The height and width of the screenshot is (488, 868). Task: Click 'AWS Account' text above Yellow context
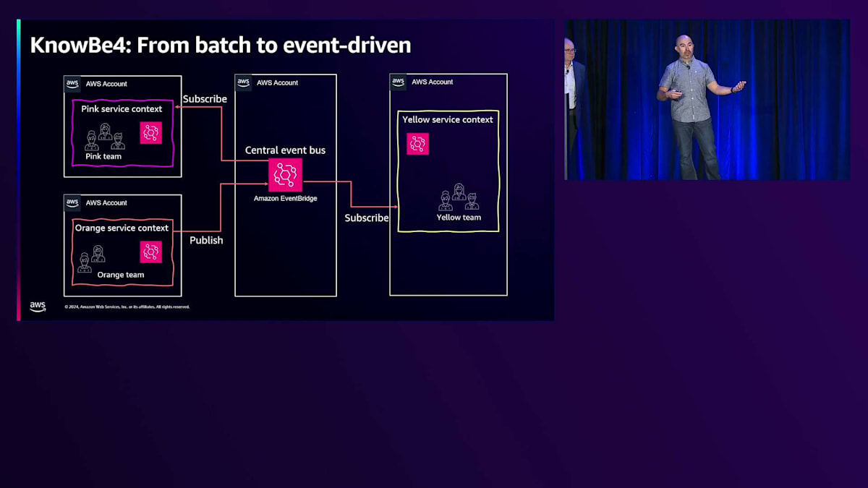433,82
